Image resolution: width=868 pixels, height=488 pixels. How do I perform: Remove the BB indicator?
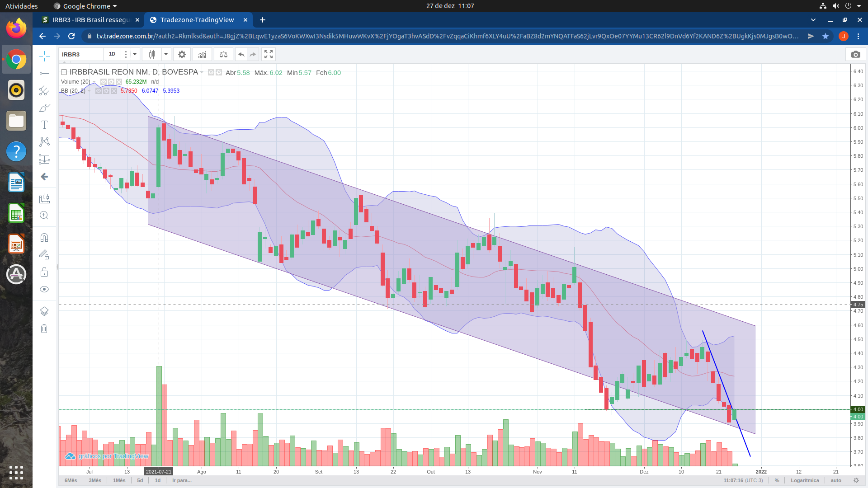[x=114, y=91]
